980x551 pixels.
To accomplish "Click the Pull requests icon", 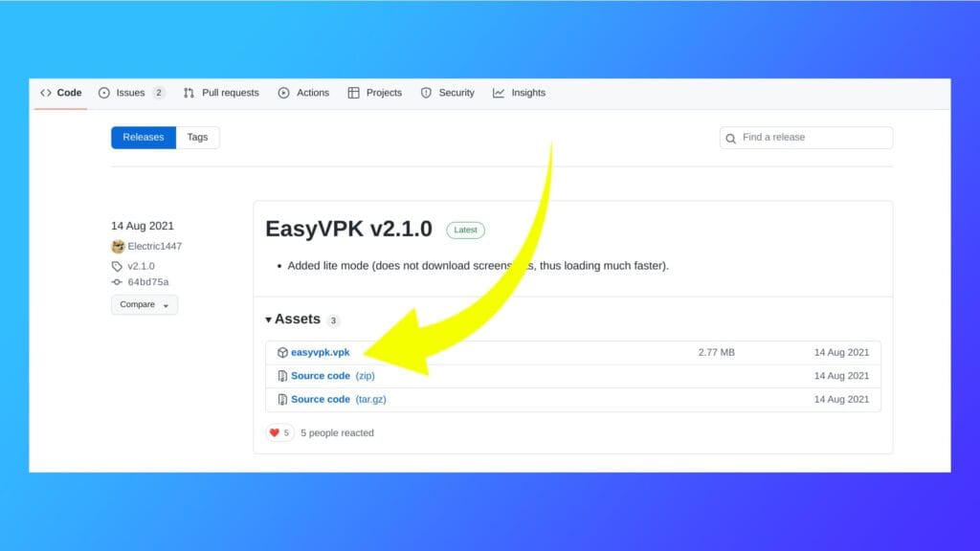I will 189,93.
